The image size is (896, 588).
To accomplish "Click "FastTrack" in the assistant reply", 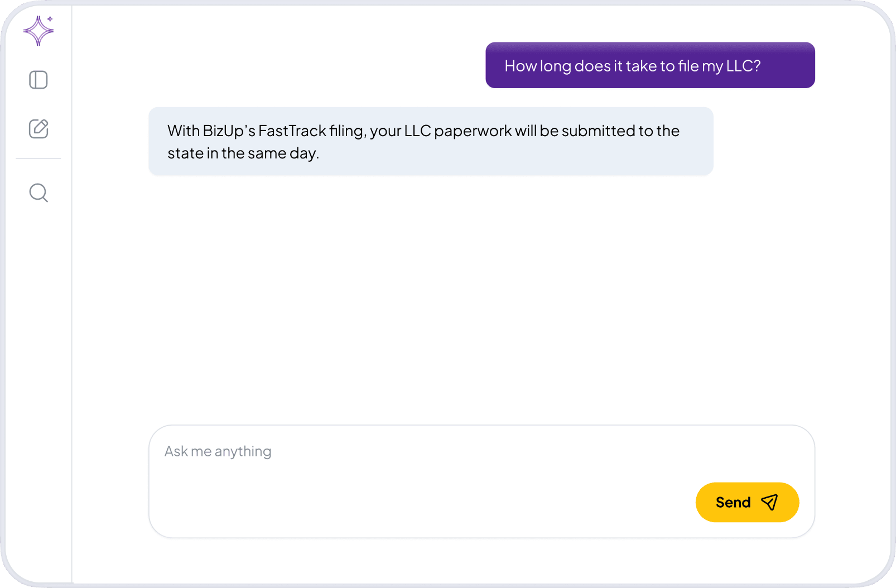I will (292, 131).
